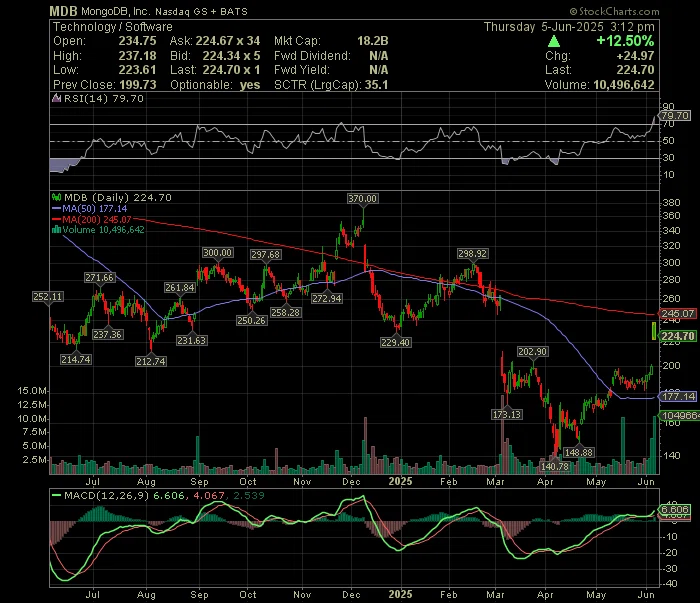Click the 'Nasdaq GS + BATS' exchange label
Screen dimensions: 700x603
(201, 12)
